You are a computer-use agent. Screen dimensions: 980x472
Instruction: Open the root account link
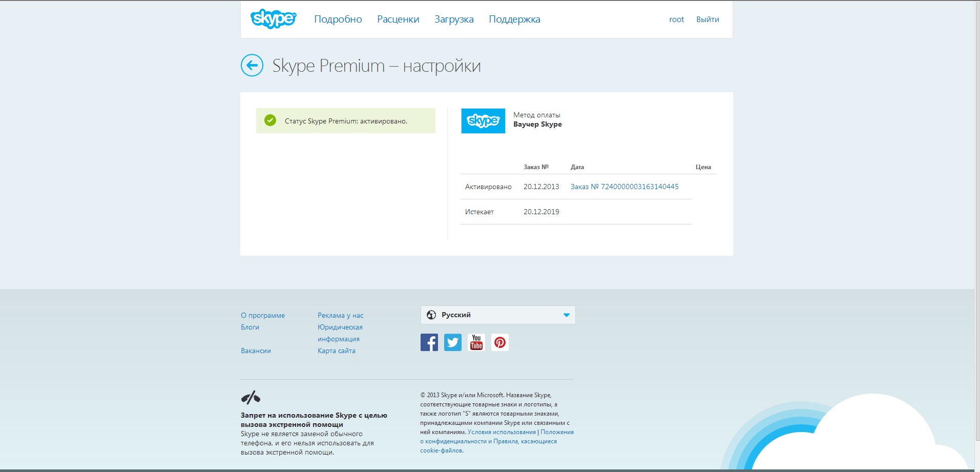pos(676,19)
